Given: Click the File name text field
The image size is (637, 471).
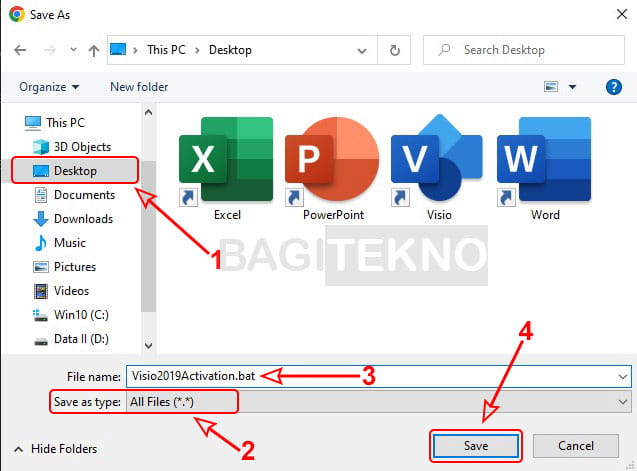Looking at the screenshot, I should [379, 376].
